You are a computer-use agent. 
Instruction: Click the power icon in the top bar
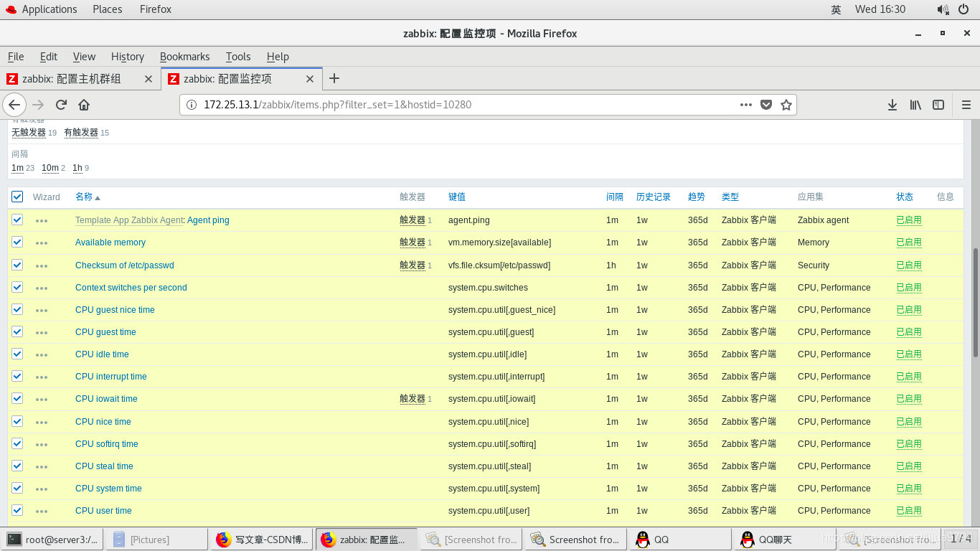(x=963, y=9)
